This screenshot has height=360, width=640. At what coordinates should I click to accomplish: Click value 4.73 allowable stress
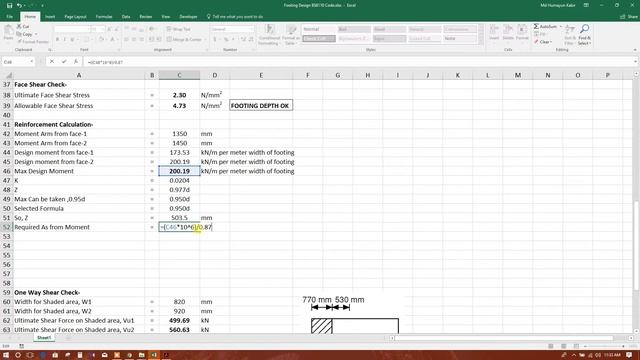tap(179, 106)
